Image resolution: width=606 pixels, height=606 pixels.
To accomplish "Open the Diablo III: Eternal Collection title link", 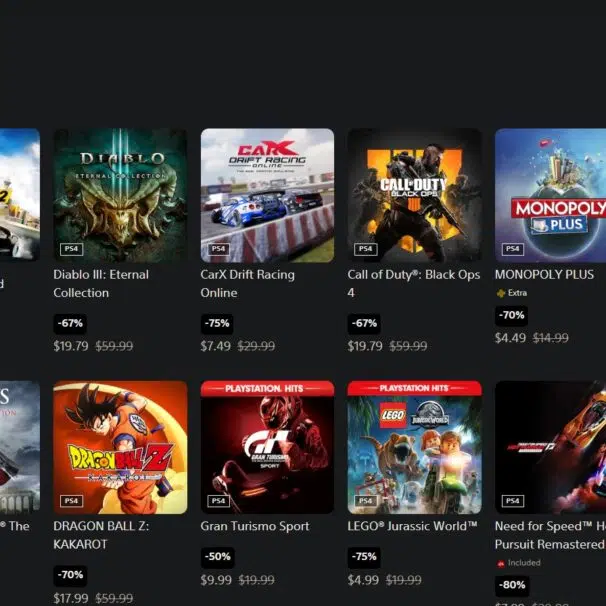I will [101, 284].
